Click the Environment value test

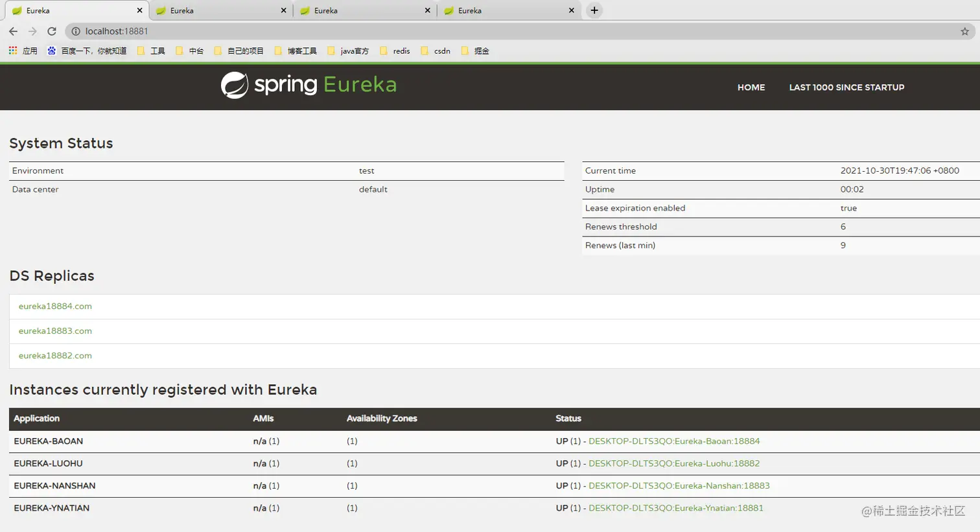tap(367, 171)
